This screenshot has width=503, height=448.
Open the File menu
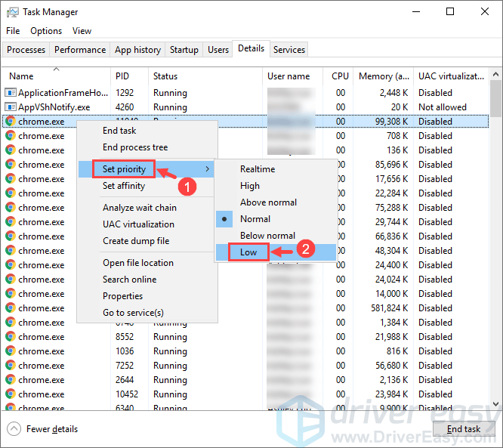pos(13,31)
